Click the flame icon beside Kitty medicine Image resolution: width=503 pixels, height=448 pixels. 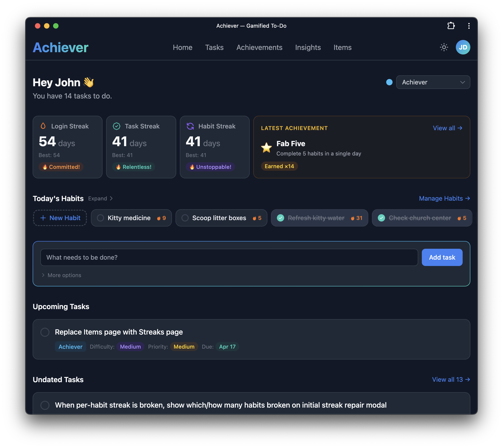(x=159, y=218)
